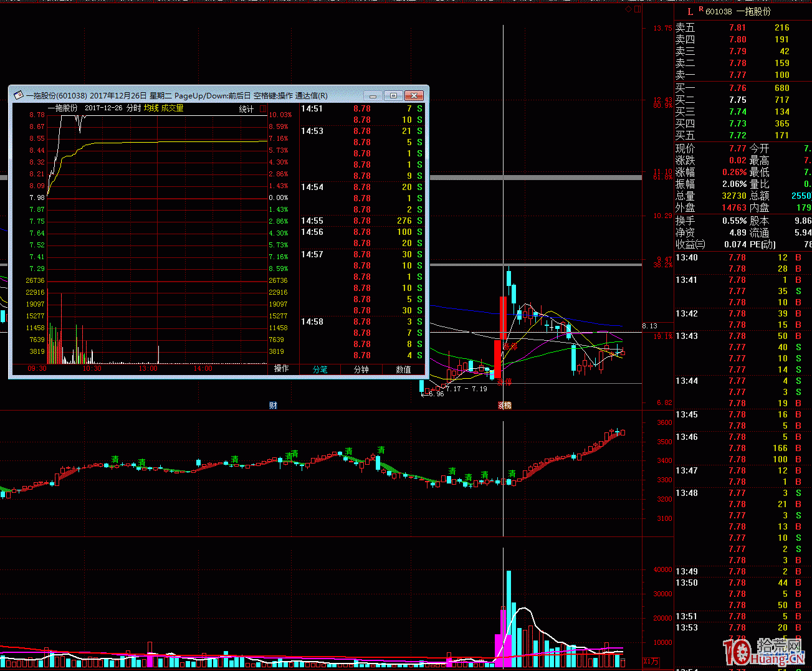Image resolution: width=812 pixels, height=671 pixels.
Task: Click the 7.98 baseline price in popup
Action: (37, 197)
